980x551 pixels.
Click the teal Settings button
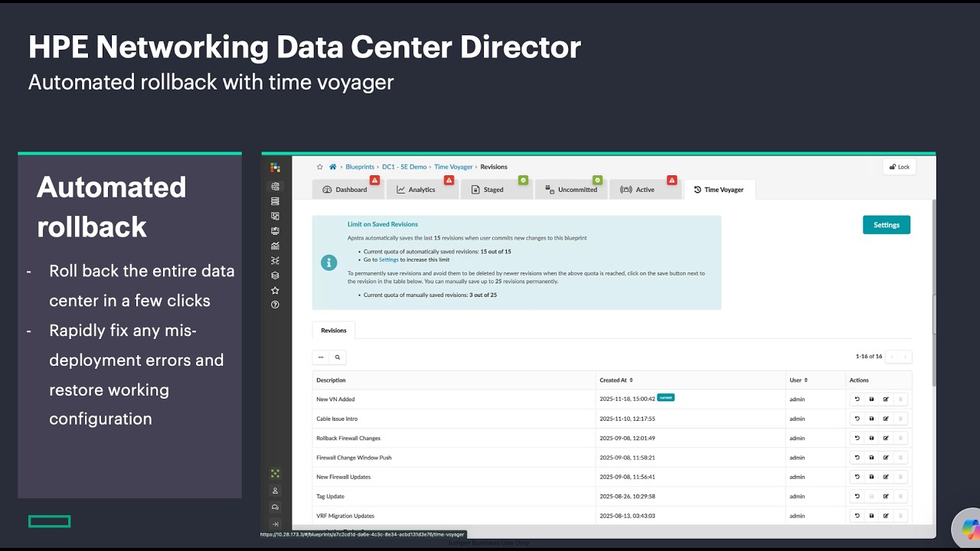887,225
